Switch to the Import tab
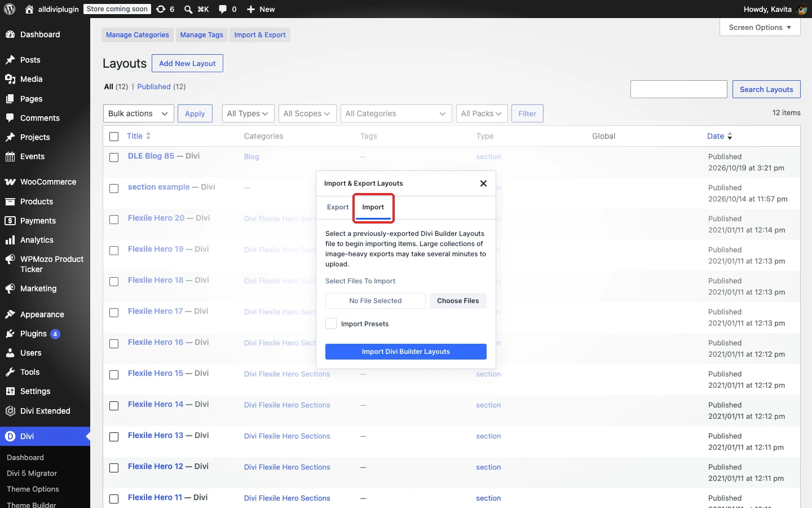Screen dimensions: 812x508 coord(373,207)
